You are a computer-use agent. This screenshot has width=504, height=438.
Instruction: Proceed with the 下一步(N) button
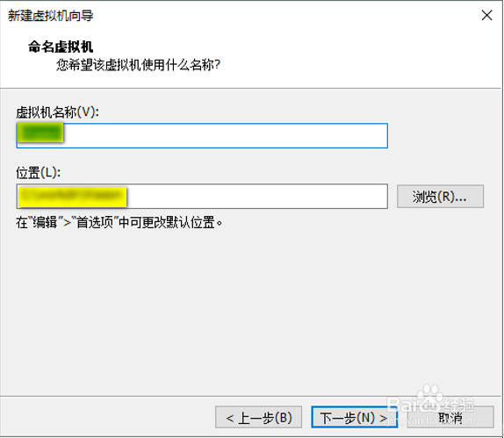point(354,417)
